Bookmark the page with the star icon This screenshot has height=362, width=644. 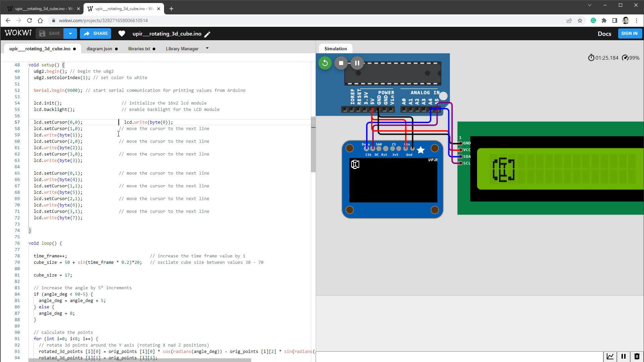tap(580, 20)
